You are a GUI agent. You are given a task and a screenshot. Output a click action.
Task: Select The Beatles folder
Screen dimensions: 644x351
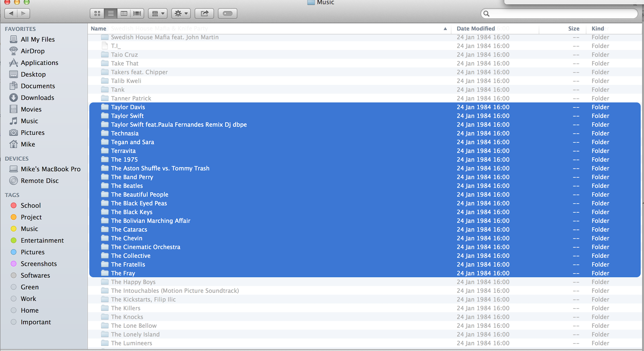(365, 186)
